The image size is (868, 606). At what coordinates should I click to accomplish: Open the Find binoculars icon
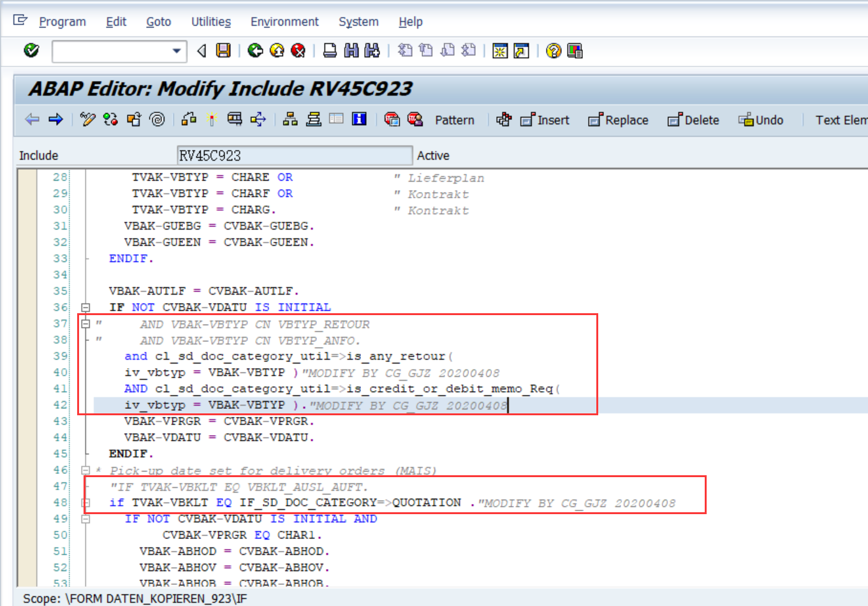pyautogui.click(x=351, y=50)
